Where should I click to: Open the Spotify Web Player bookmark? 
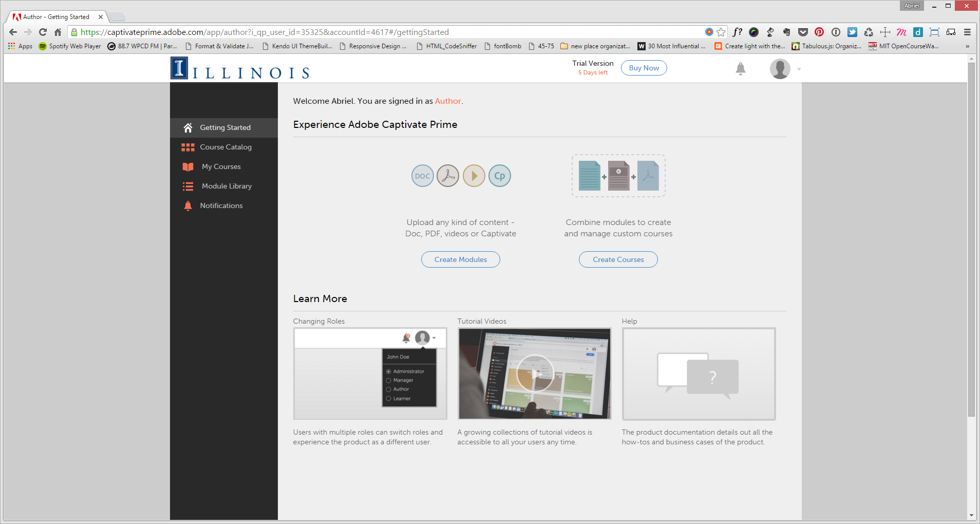coord(70,46)
